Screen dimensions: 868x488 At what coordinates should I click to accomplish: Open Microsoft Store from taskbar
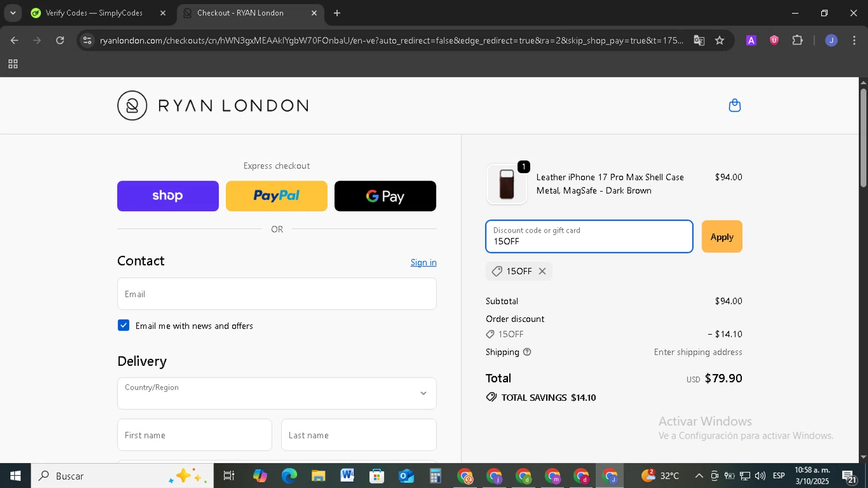click(x=377, y=476)
